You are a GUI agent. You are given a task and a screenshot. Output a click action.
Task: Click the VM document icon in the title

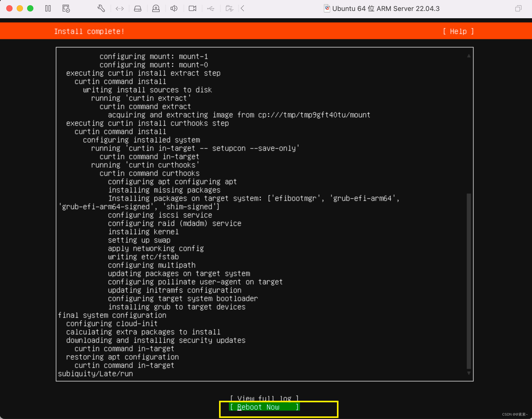(327, 9)
